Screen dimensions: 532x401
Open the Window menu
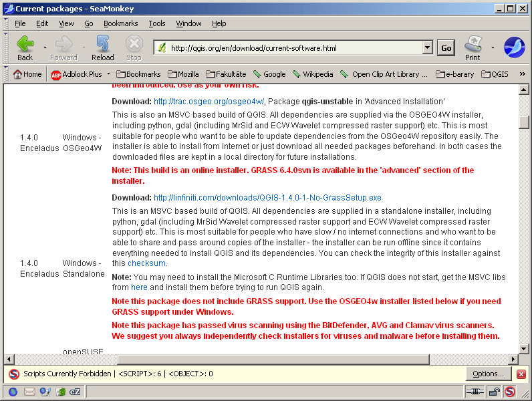188,23
